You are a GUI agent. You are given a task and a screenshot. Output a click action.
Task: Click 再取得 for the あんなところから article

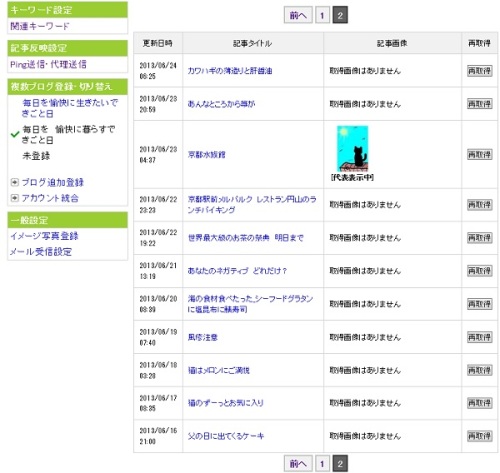coord(479,104)
